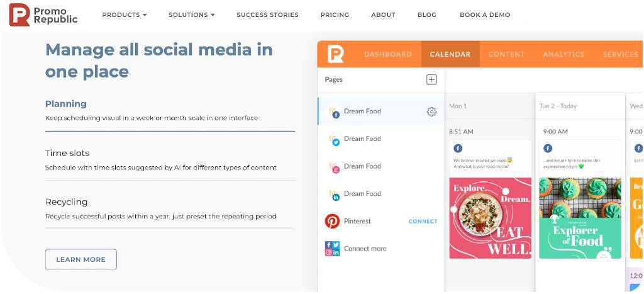Open the Explorer of Food post
644x294 pixels.
point(580,218)
